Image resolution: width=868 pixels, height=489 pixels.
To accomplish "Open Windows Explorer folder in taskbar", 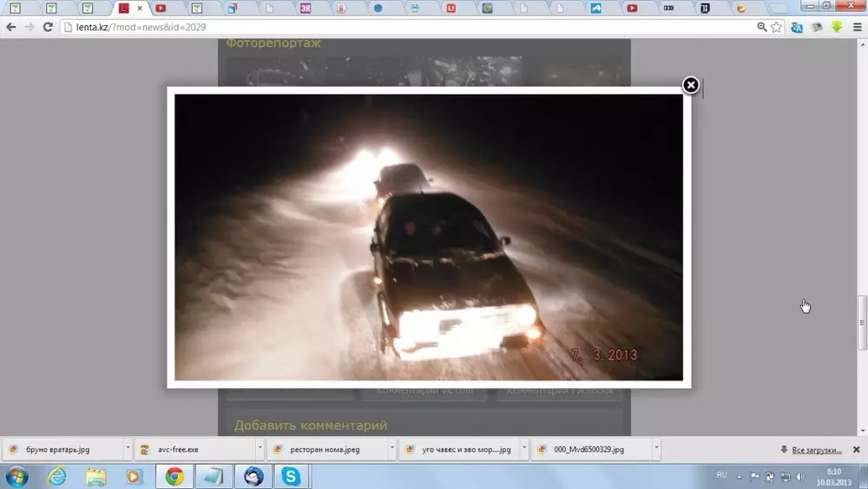I will [x=95, y=476].
